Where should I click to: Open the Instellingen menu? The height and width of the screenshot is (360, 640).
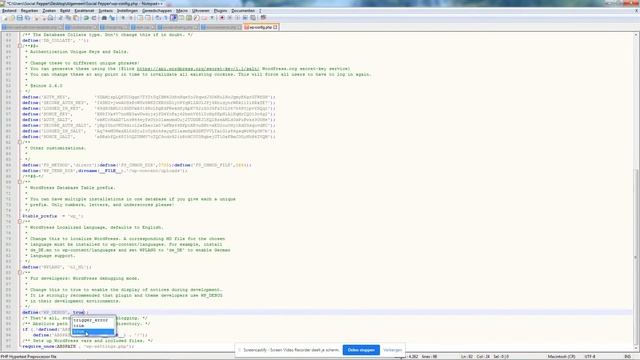(127, 11)
